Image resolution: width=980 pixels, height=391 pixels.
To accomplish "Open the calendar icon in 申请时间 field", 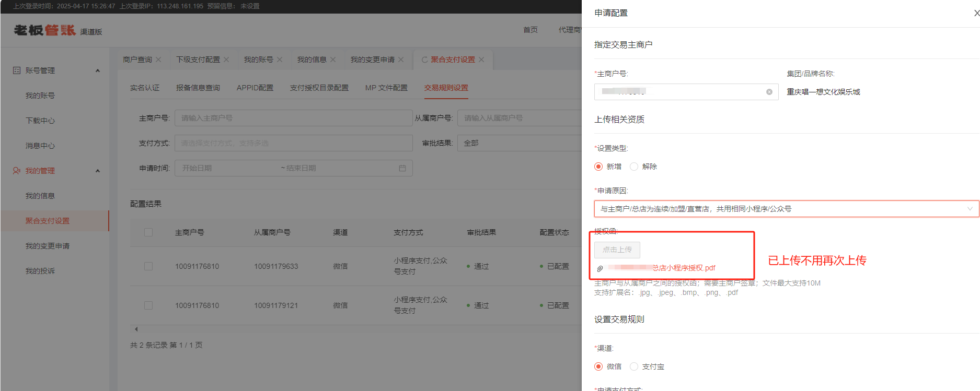I will pos(402,168).
